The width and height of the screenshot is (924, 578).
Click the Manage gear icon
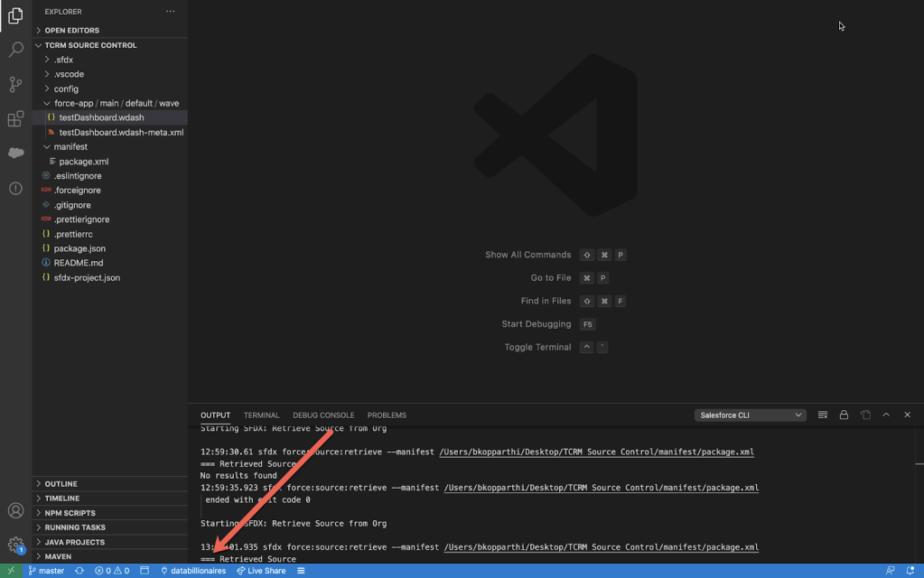coord(15,545)
